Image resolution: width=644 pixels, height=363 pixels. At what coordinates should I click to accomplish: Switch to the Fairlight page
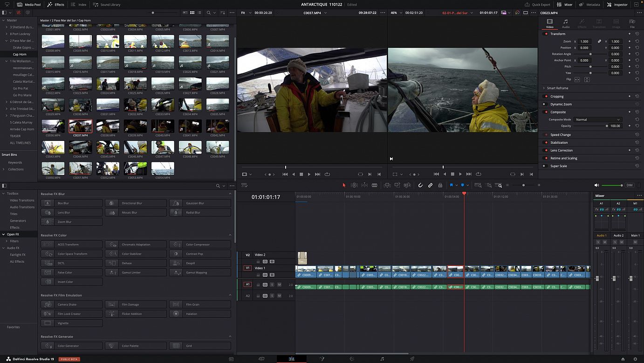tap(382, 359)
